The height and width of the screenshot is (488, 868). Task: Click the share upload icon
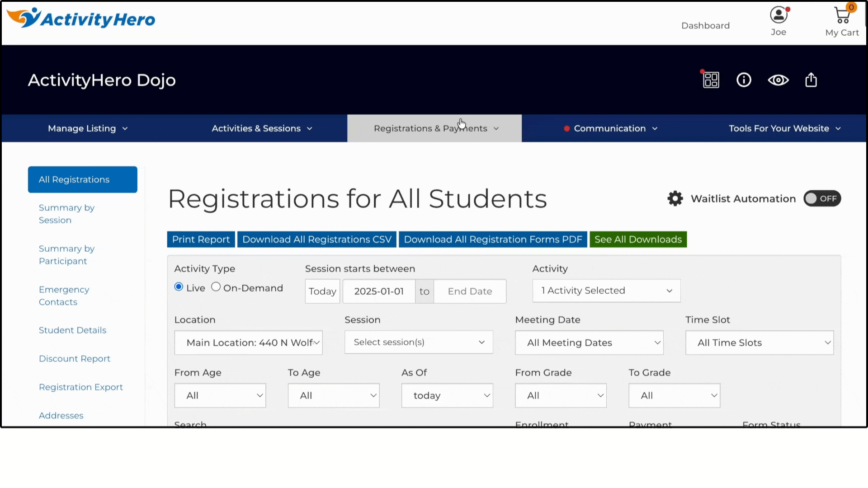pos(811,80)
